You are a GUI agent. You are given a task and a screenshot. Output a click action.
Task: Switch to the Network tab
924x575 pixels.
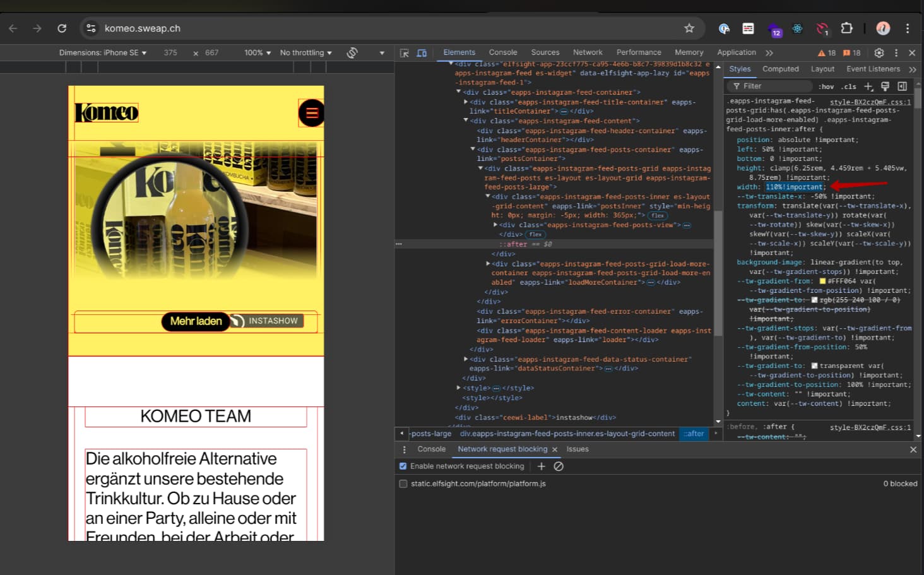coord(587,52)
